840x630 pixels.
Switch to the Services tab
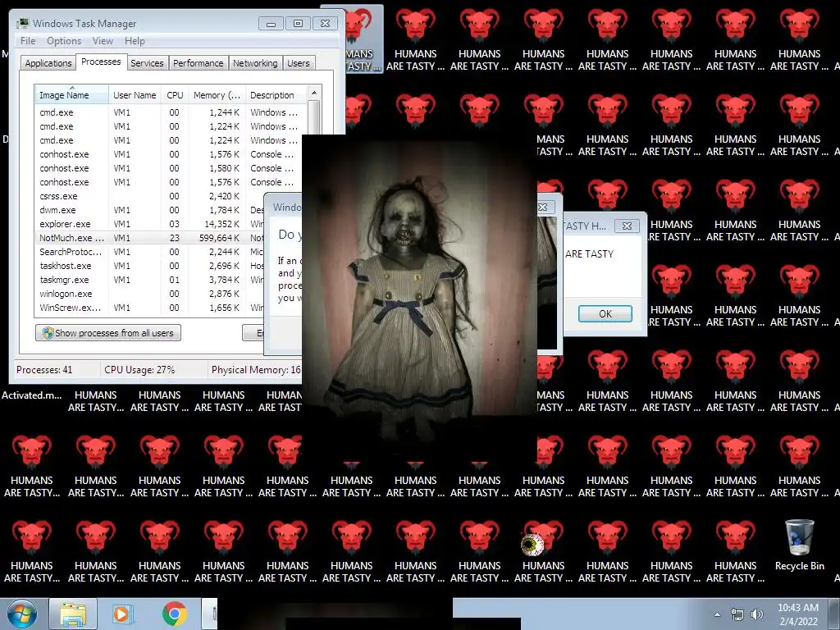pos(147,63)
